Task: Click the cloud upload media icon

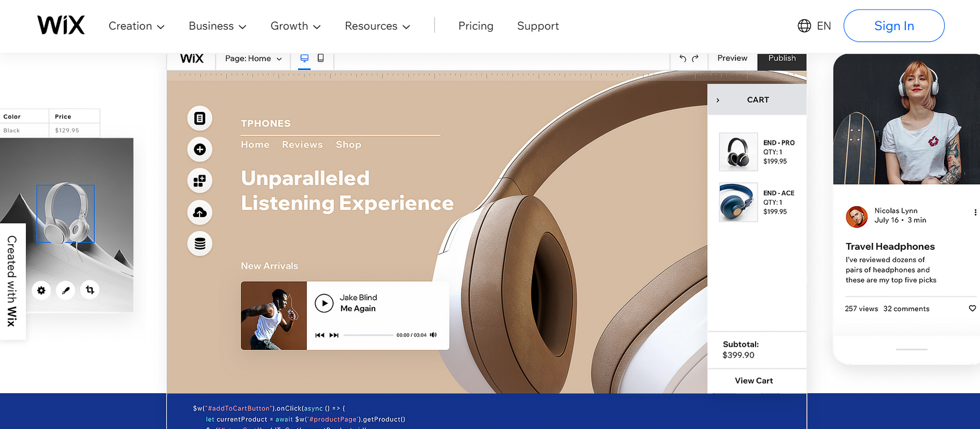Action: pos(200,212)
